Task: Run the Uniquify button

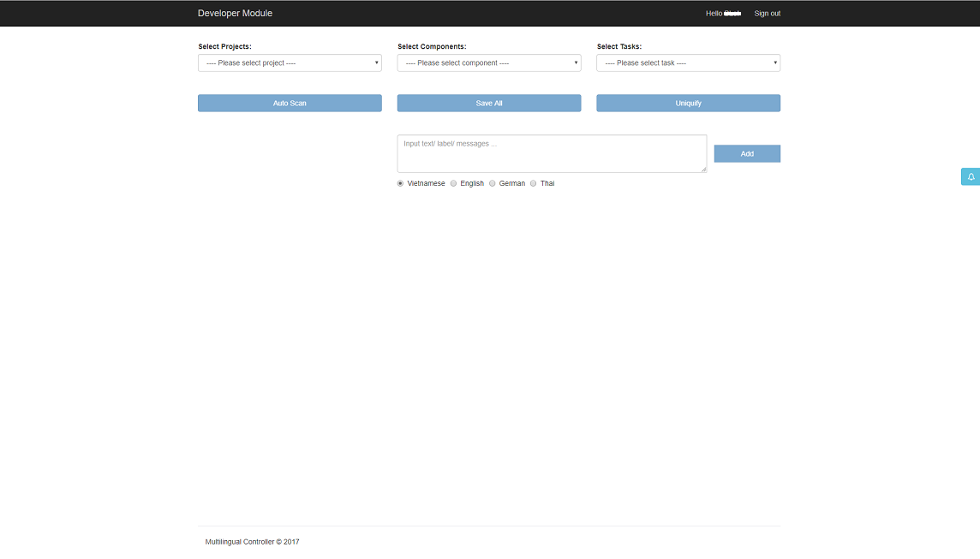Action: point(688,103)
